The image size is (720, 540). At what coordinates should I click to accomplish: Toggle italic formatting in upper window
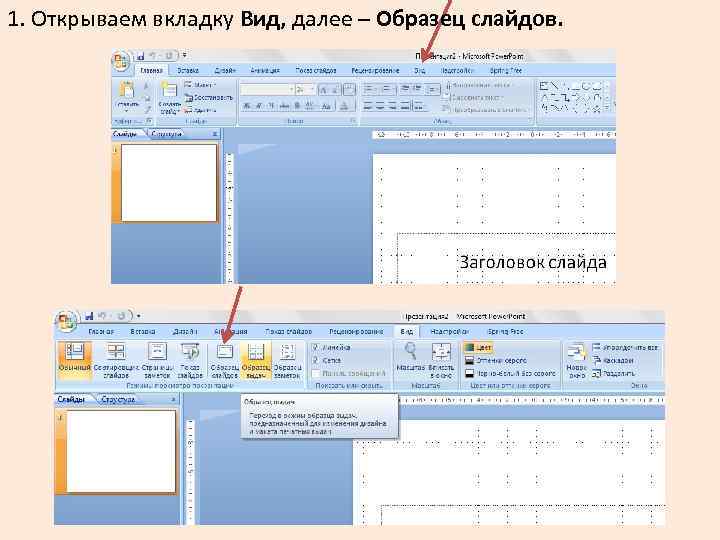tap(259, 106)
